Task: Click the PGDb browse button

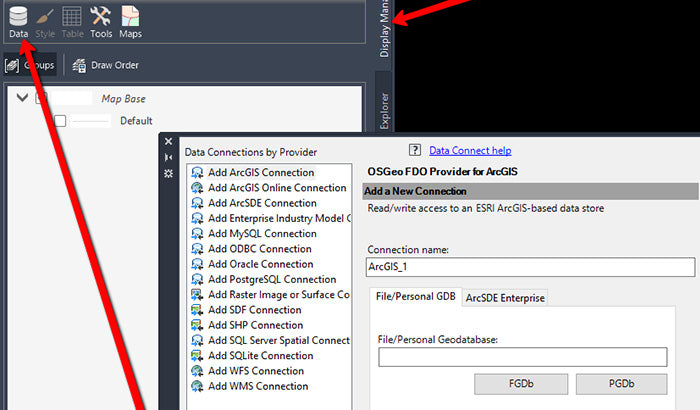Action: pyautogui.click(x=621, y=384)
